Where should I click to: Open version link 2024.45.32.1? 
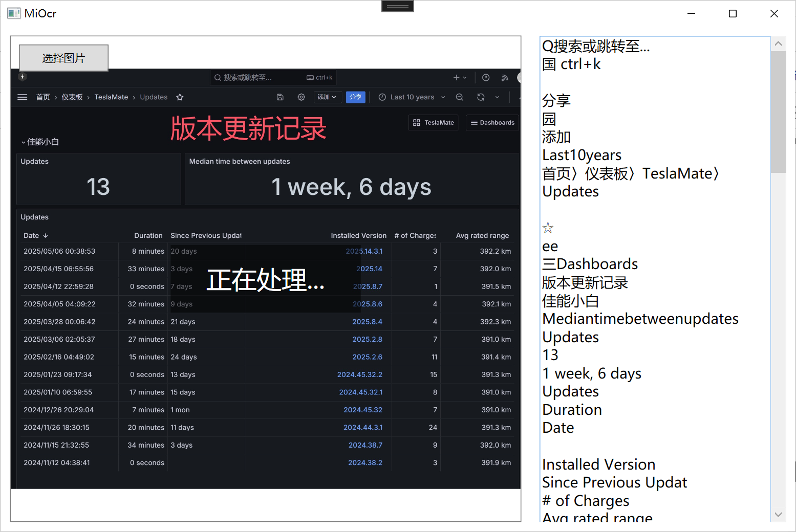coord(361,392)
